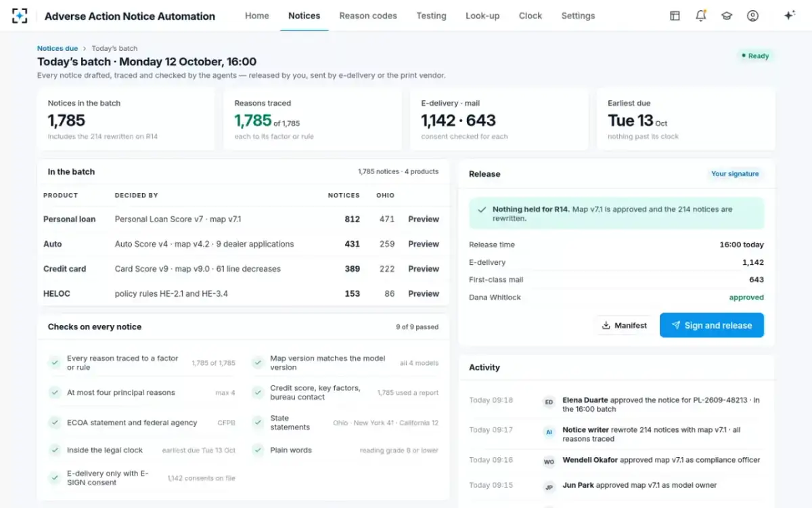Click the 'Today's batch' breadcrumb text

(114, 49)
